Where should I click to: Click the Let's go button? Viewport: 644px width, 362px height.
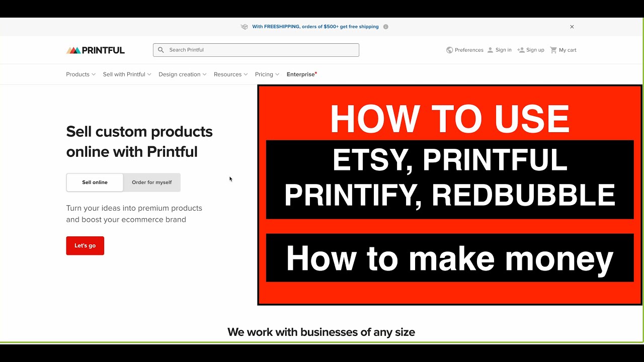pos(85,246)
